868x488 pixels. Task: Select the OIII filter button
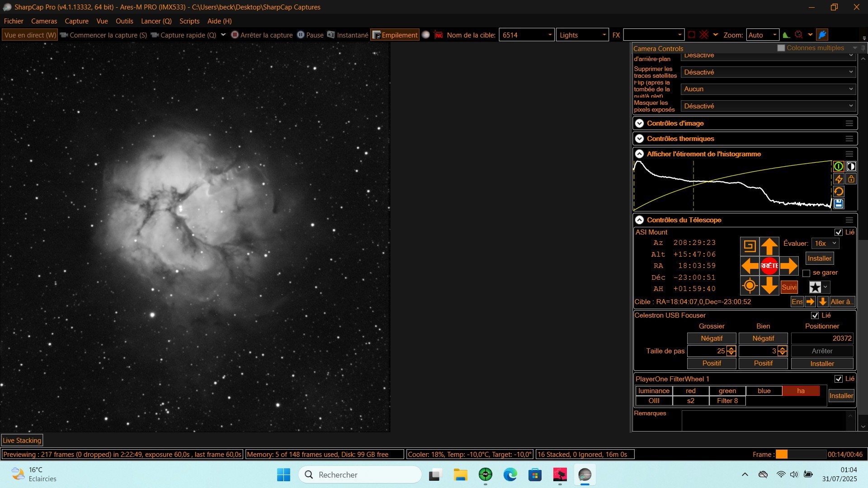tap(654, 401)
